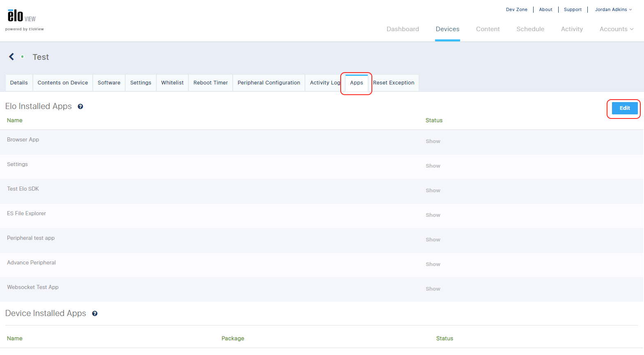Click the Test device title

[41, 57]
